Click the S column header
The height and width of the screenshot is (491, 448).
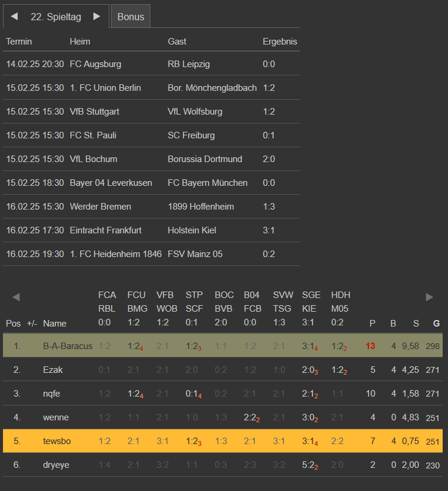[416, 324]
